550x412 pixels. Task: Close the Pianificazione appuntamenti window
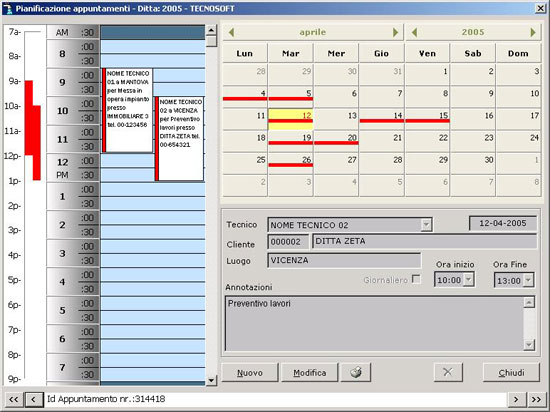click(541, 8)
